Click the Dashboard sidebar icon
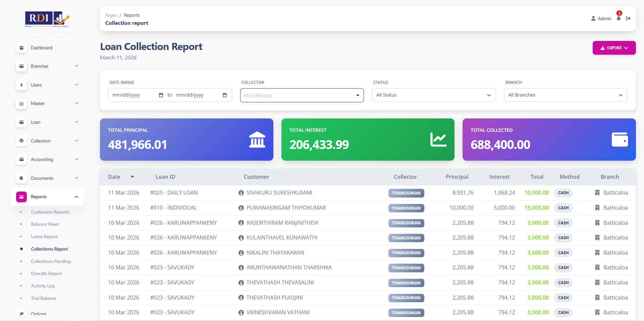Screen dimensions: 644x321 21,48
